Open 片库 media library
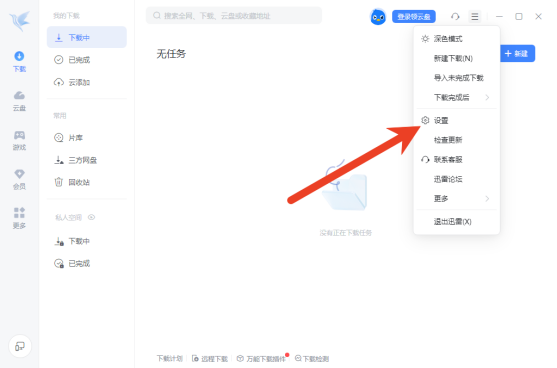557x368 pixels. tap(87, 138)
